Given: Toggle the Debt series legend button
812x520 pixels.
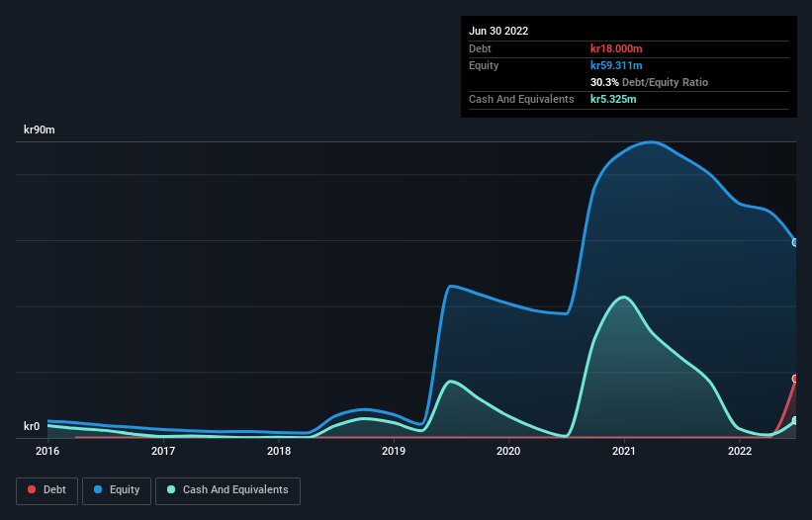Looking at the screenshot, I should pos(46,490).
